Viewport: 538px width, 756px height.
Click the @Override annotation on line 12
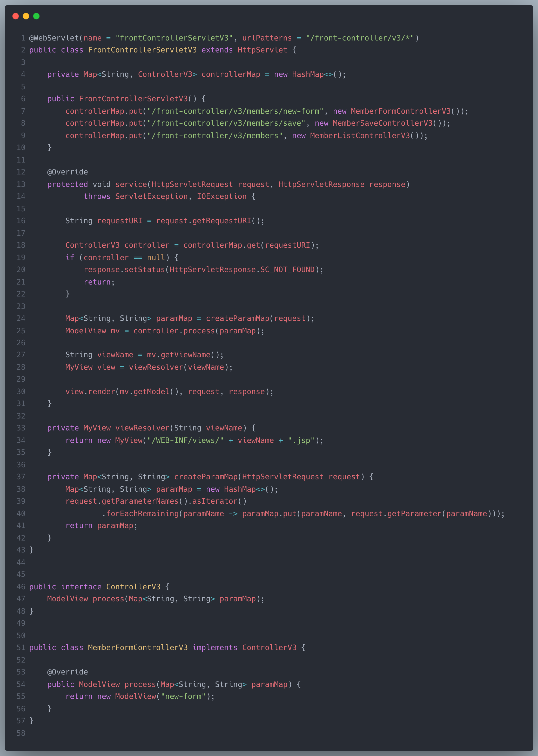coord(67,172)
